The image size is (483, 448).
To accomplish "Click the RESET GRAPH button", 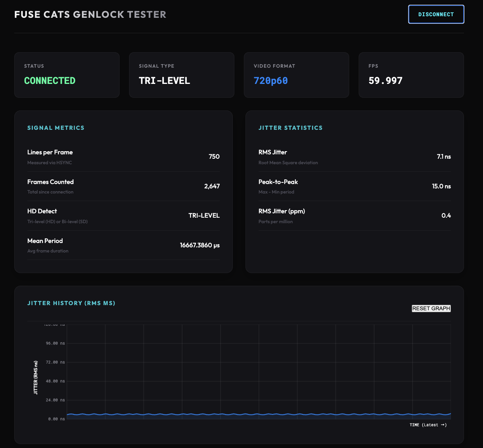I will point(431,308).
